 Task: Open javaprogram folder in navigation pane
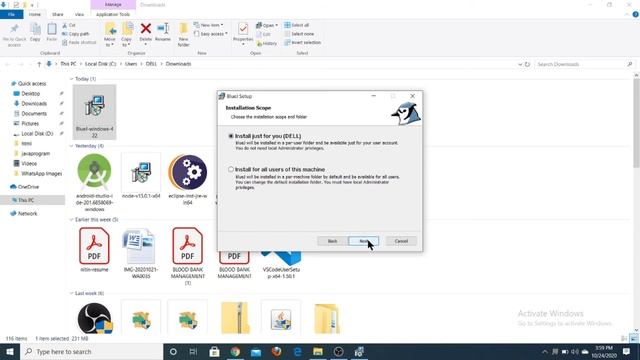[36, 153]
